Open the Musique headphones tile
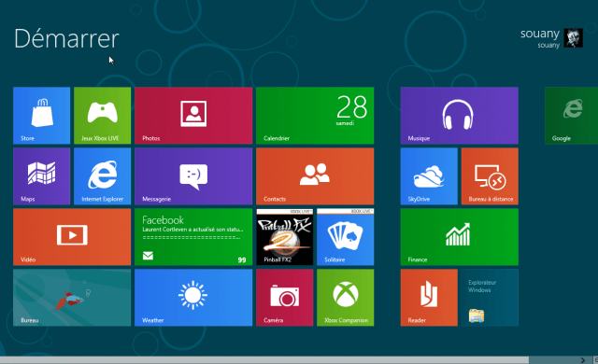The width and height of the screenshot is (598, 364). point(459,116)
